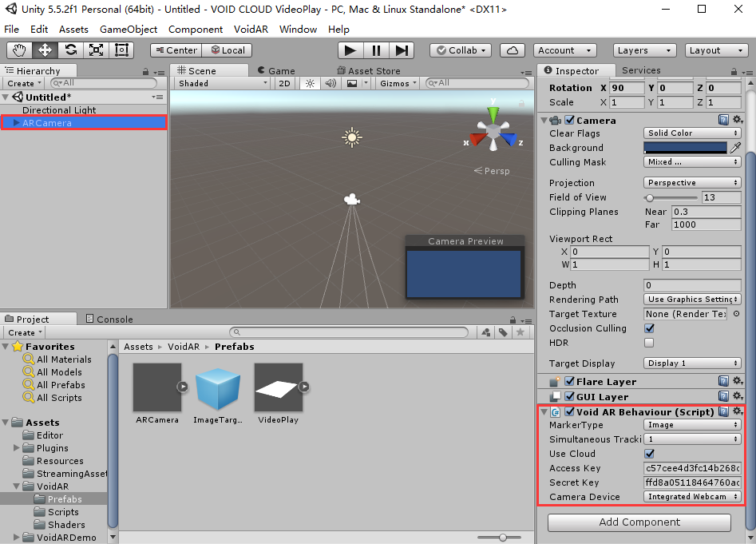
Task: Open Clear Flags dropdown
Action: [692, 133]
